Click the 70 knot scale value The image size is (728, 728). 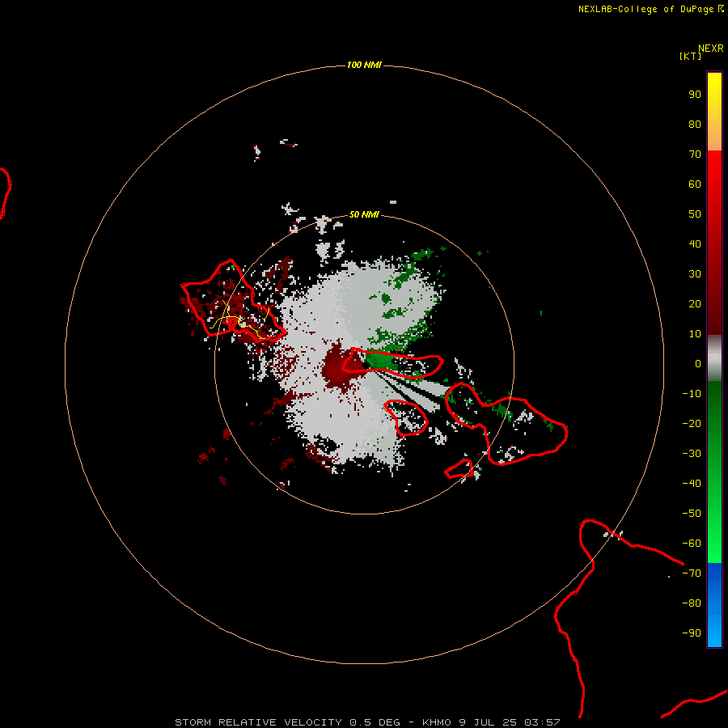coord(695,154)
